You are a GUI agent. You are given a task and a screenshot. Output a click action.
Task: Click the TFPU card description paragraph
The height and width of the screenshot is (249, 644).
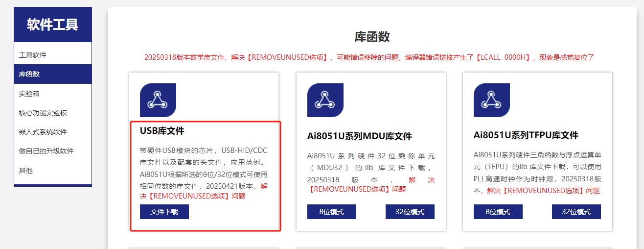[x=537, y=173]
